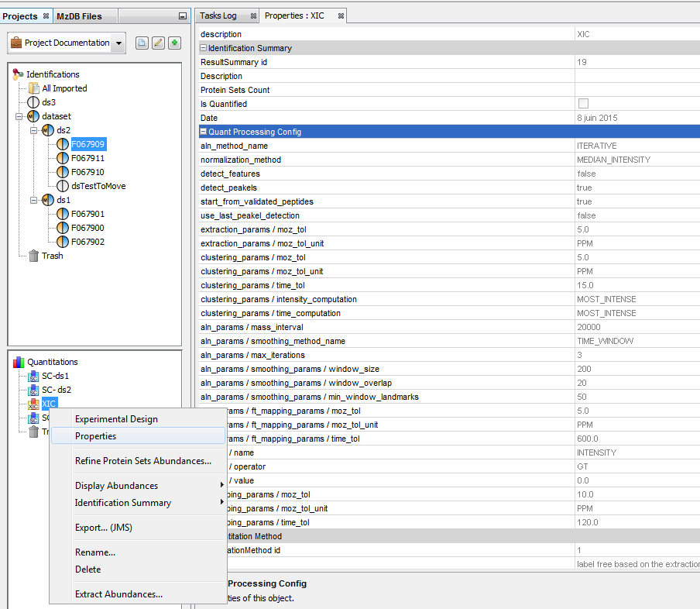Screen dimensions: 700x609
Task: Close the Properties : XIC tab
Action: [x=341, y=15]
